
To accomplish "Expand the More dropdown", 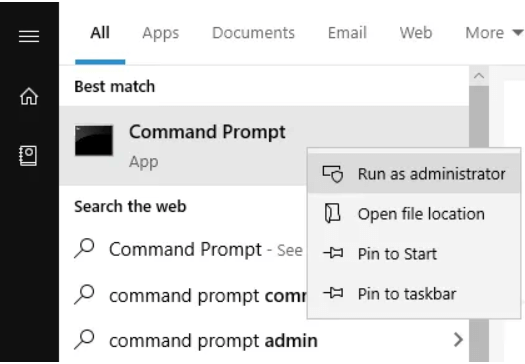I will tap(494, 33).
